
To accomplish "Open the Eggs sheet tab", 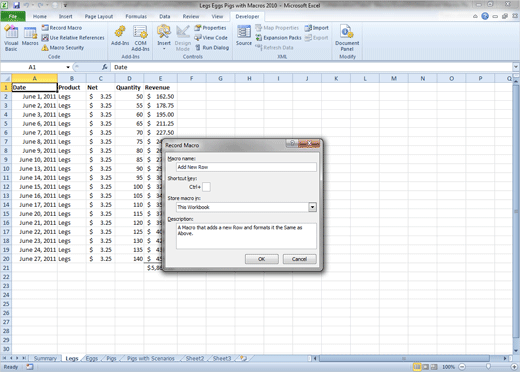I will (92, 358).
